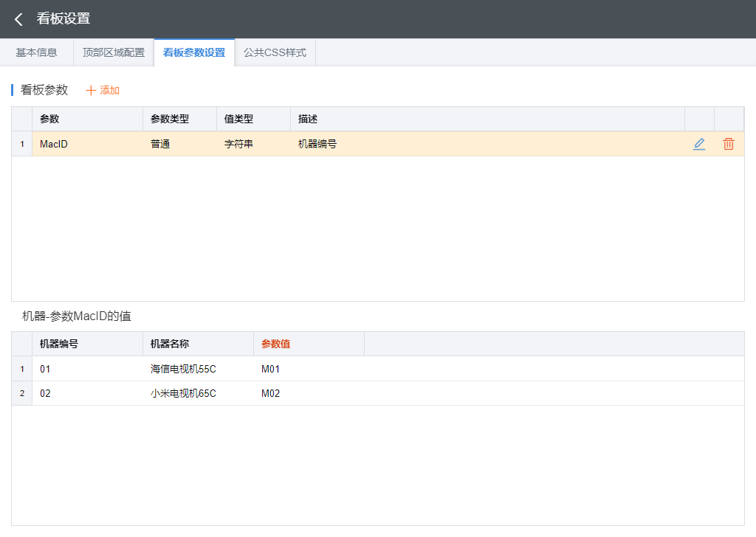The height and width of the screenshot is (537, 756).
Task: Click the 普通 parameter type cell
Action: (x=180, y=144)
